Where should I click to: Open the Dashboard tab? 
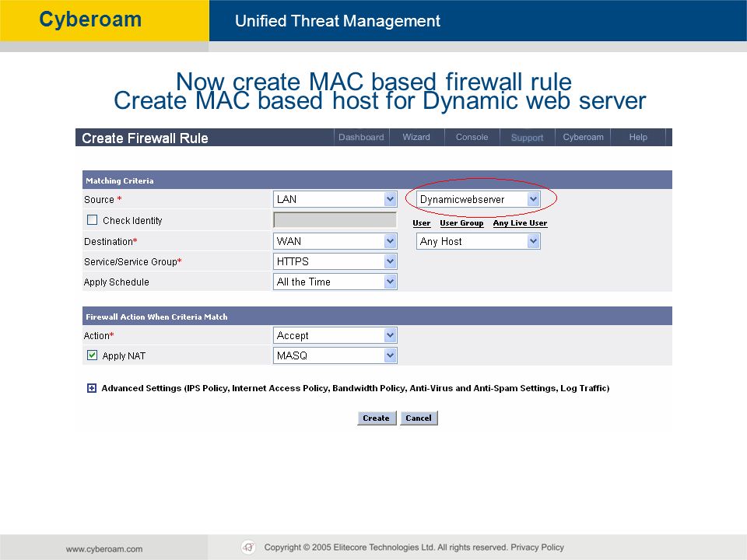(x=361, y=137)
